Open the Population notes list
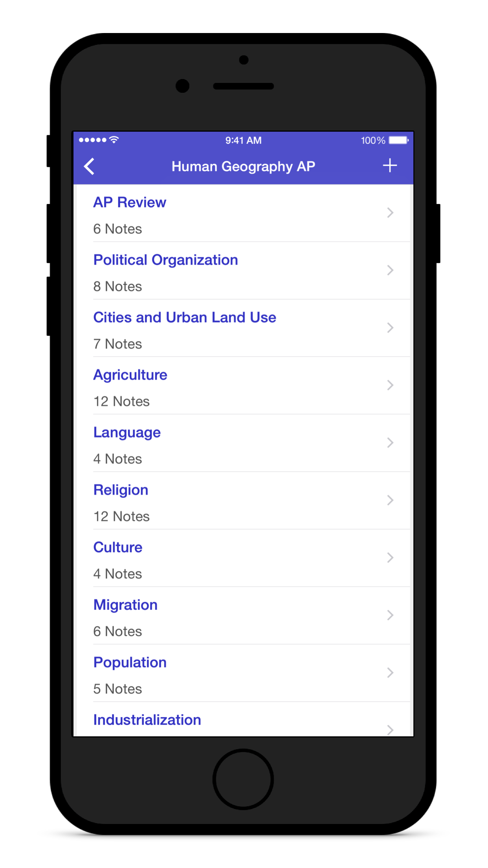Image resolution: width=488 pixels, height=868 pixels. pyautogui.click(x=130, y=662)
